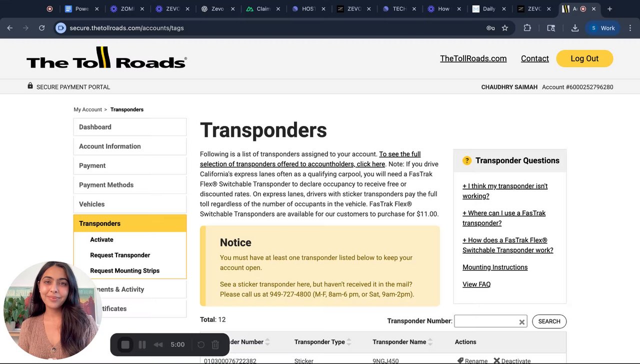Open the Work profile button
This screenshot has width=640, height=364.
pyautogui.click(x=603, y=28)
